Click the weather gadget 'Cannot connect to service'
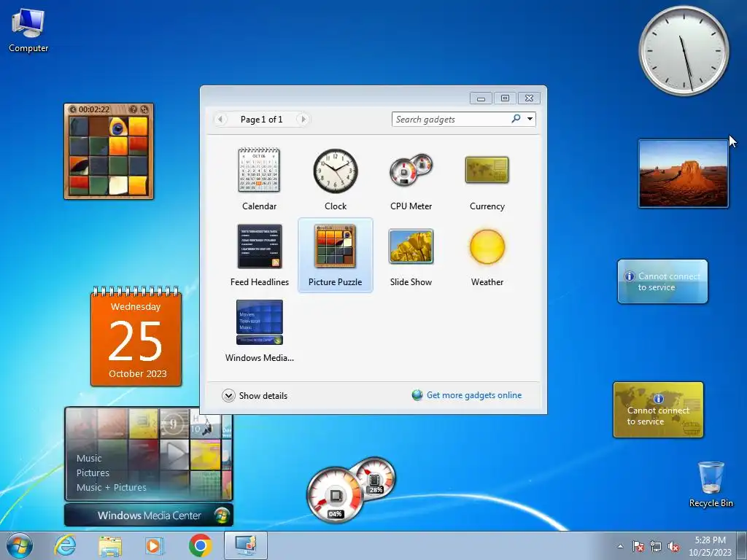Viewport: 747px width, 560px height. click(x=662, y=281)
